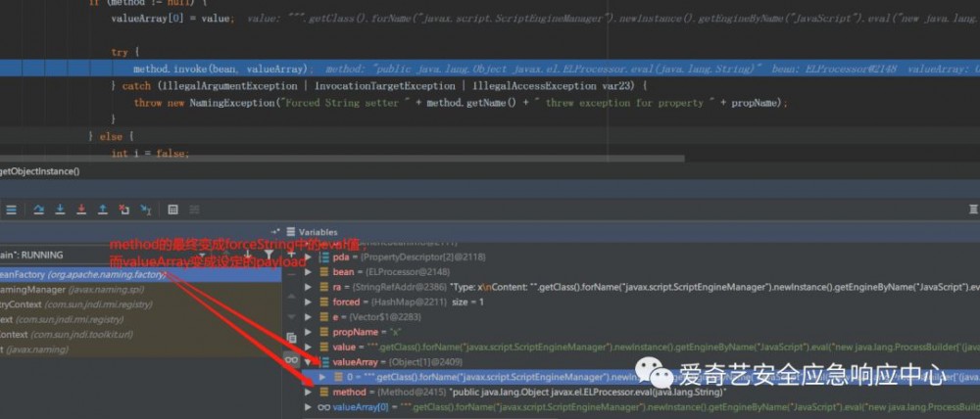This screenshot has height=419, width=980.
Task: Select the Variables panel tab
Action: coord(312,232)
